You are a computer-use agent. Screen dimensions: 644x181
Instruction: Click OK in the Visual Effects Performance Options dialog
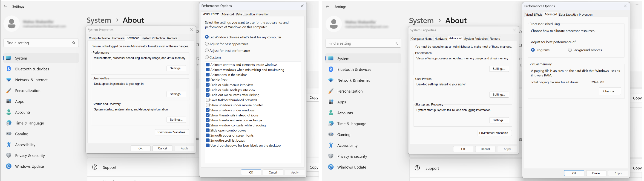(251, 172)
